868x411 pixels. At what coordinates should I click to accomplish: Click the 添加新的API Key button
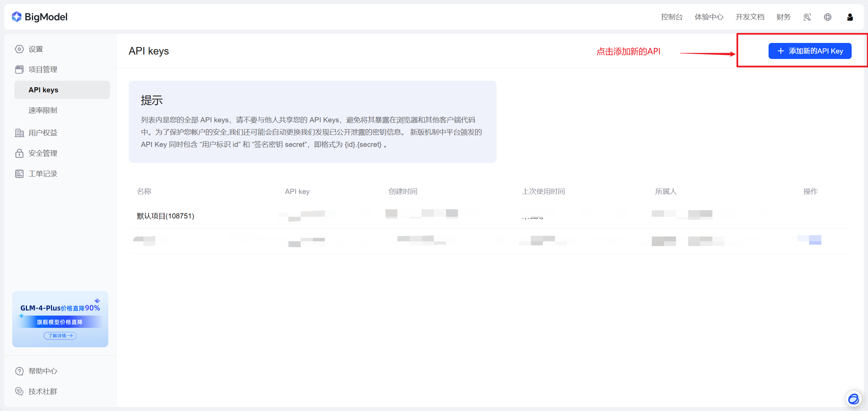click(x=810, y=51)
